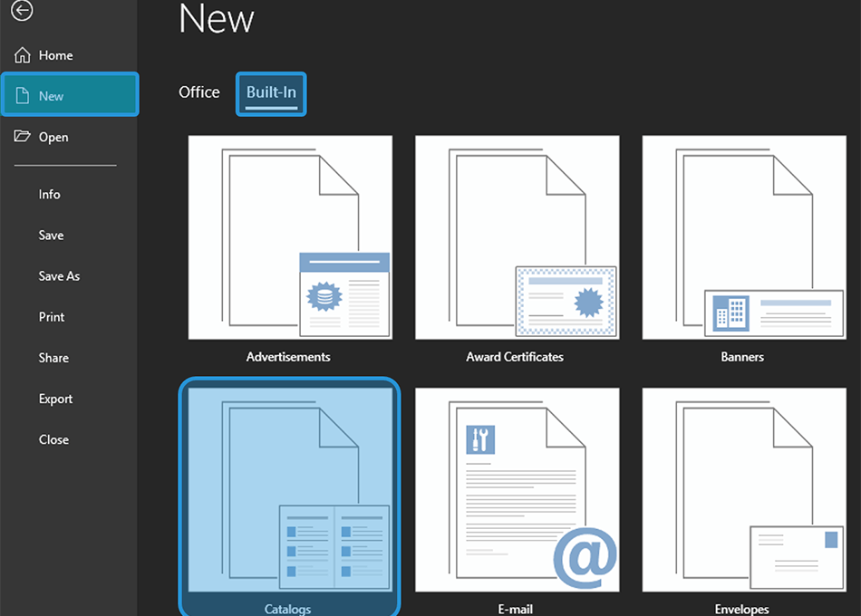This screenshot has height=616, width=861.
Task: Click the E-mail label text
Action: point(515,609)
